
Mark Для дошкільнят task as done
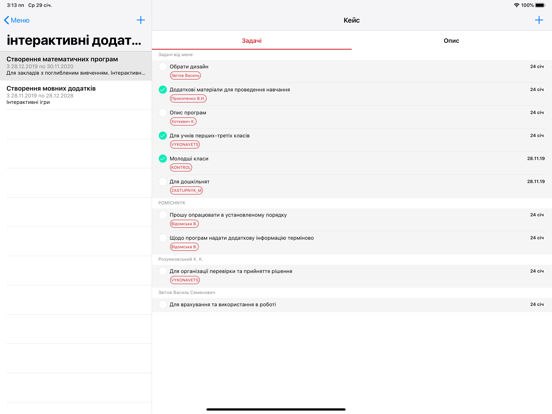point(163,182)
